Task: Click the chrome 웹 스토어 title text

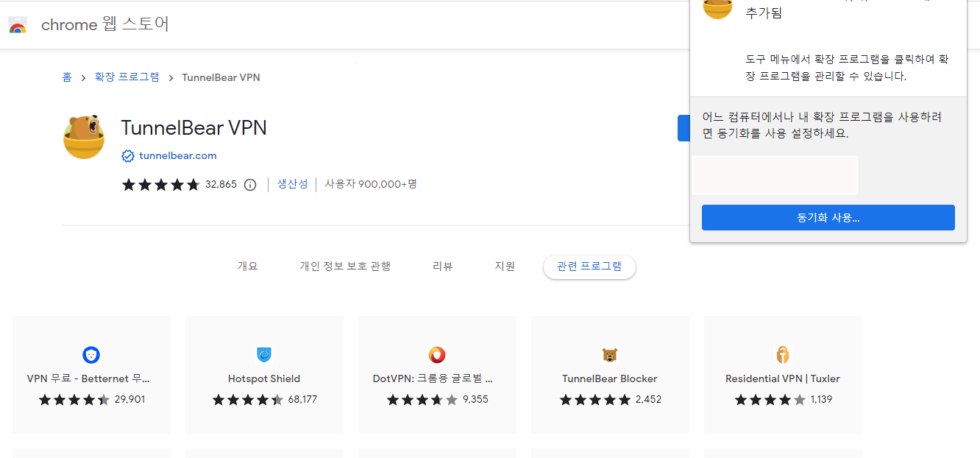Action: pos(105,25)
